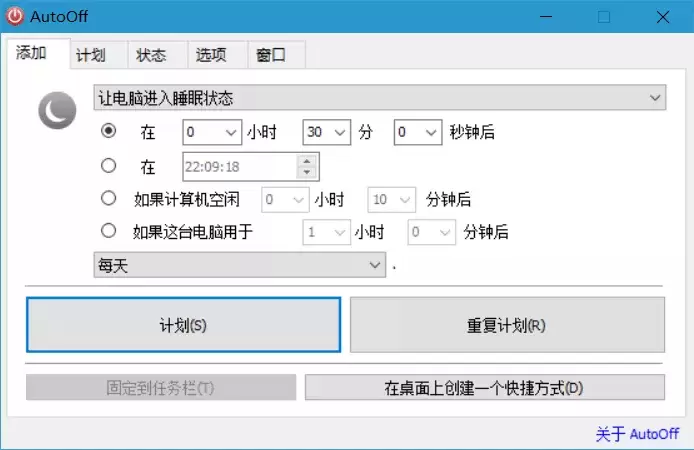The width and height of the screenshot is (694, 450).
Task: Click 在桌面上创建一个快捷方式(D) button
Action: [485, 387]
